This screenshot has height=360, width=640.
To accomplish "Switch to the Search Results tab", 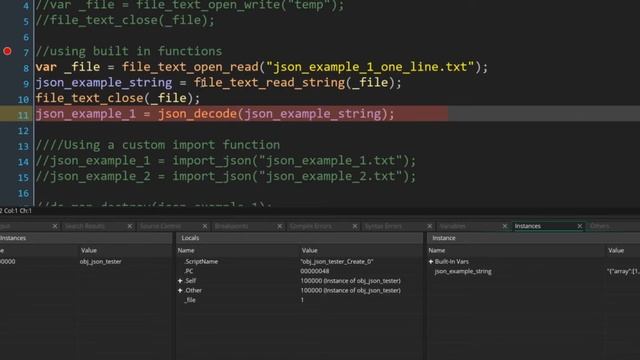I will tap(85, 226).
